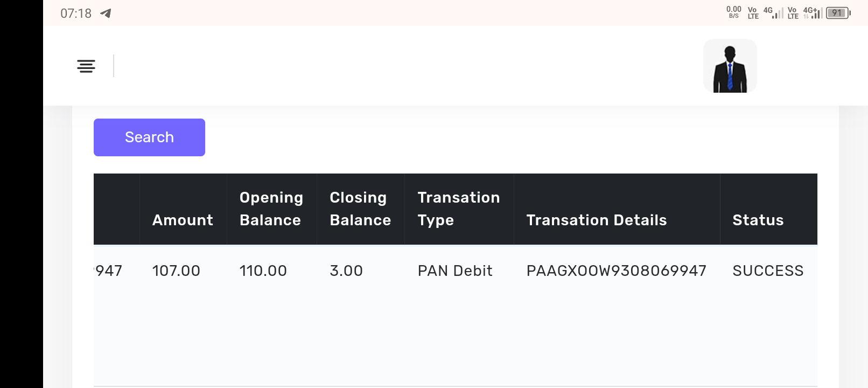The width and height of the screenshot is (868, 388).
Task: Click the Transation Details column header
Action: pyautogui.click(x=597, y=220)
